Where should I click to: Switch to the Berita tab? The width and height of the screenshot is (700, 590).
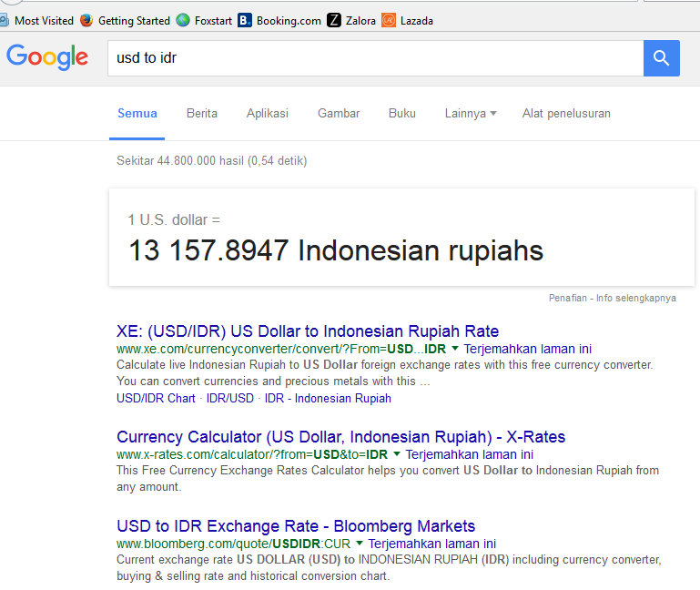coord(202,114)
